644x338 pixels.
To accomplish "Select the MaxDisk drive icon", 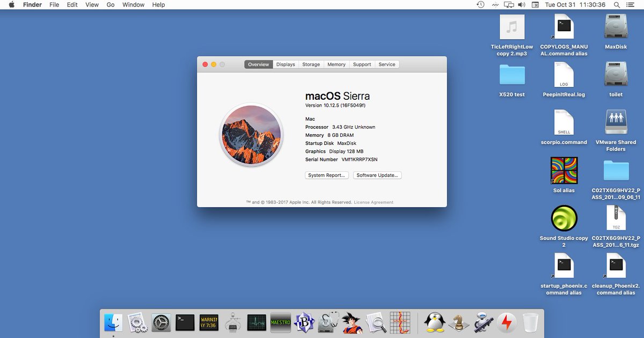I will [616, 27].
